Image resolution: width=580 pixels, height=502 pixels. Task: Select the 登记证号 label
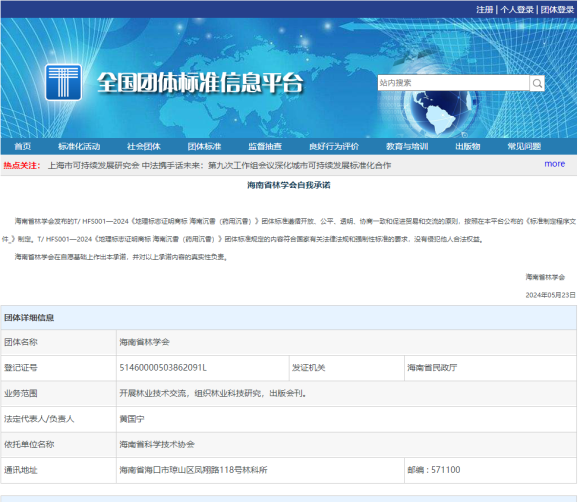(x=21, y=368)
